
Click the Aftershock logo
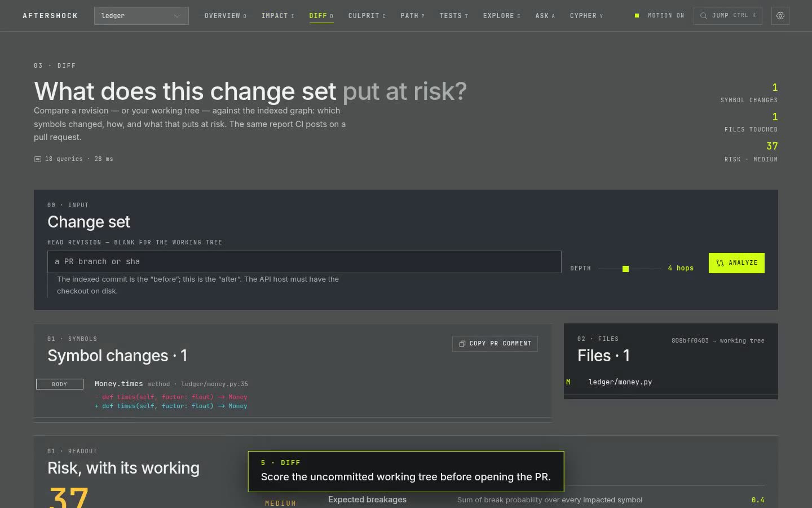click(50, 16)
